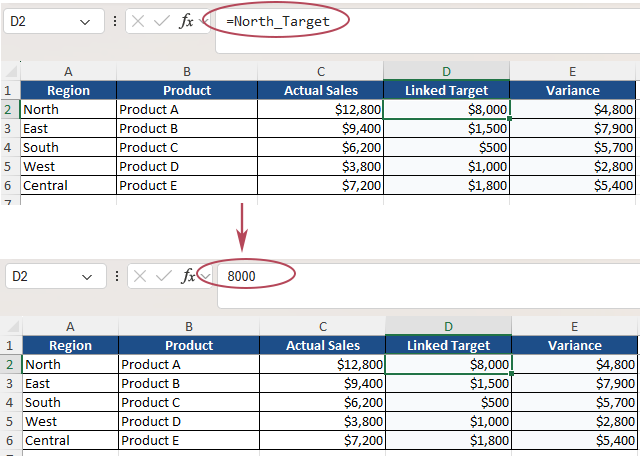Click three-dot handle beside top Name Box
Viewport: 640px width, 456px height.
tap(115, 21)
